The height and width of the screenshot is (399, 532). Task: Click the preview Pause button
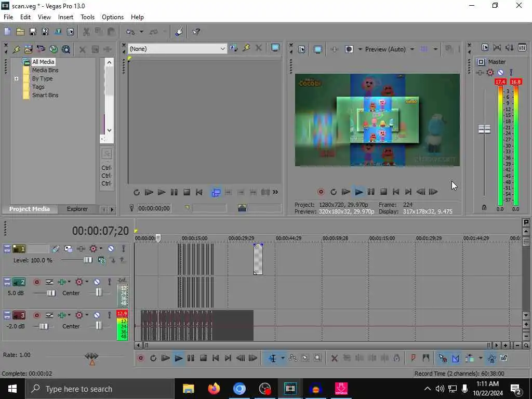pos(371,192)
